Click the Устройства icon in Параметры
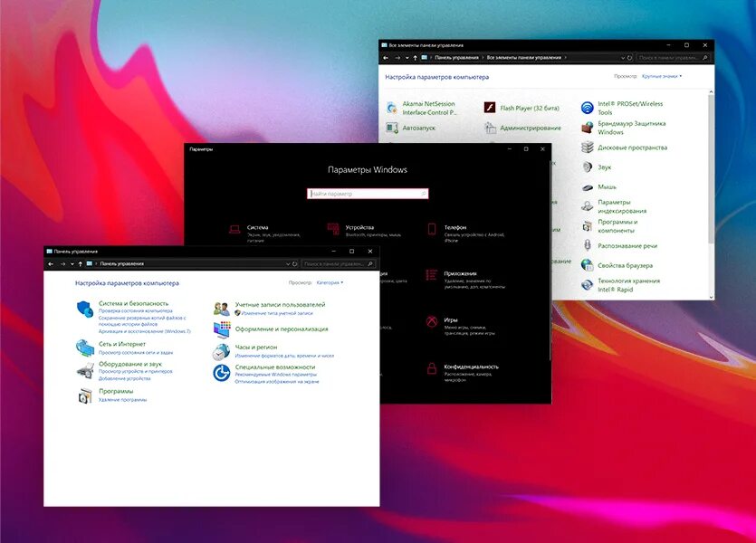This screenshot has width=756, height=543. [333, 229]
